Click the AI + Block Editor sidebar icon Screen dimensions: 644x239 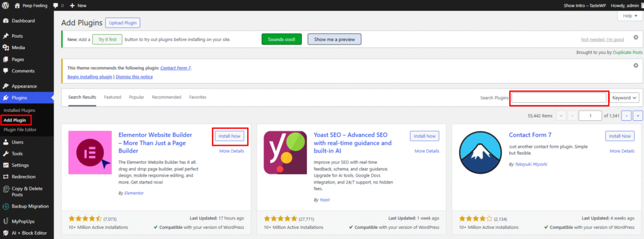pyautogui.click(x=6, y=233)
